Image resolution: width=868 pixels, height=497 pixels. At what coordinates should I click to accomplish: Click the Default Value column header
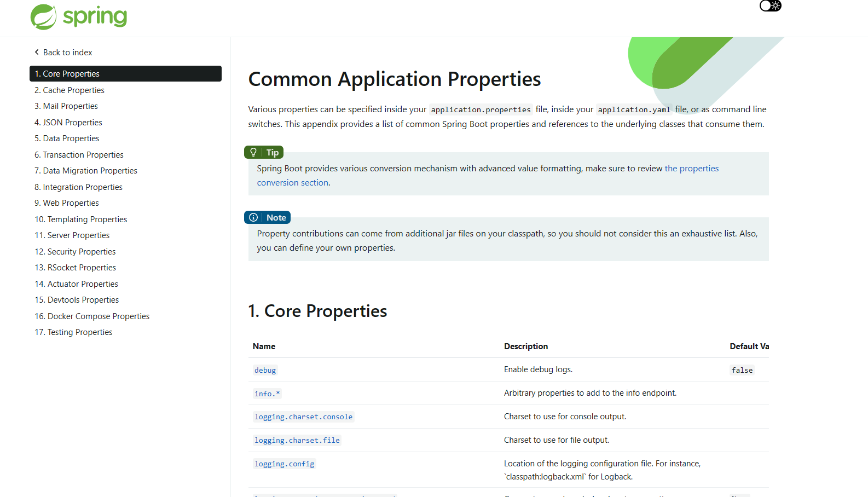tap(749, 346)
